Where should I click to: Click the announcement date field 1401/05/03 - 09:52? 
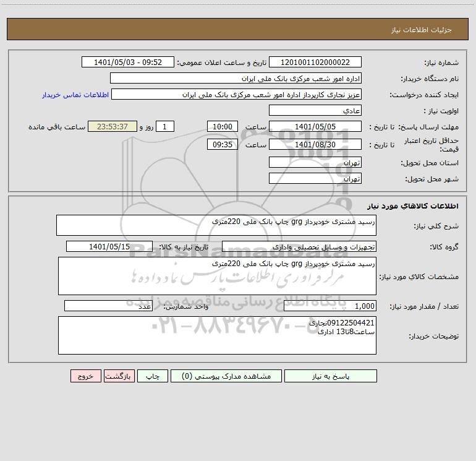(128, 62)
